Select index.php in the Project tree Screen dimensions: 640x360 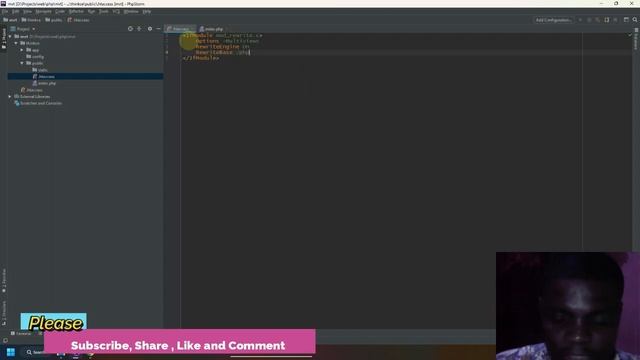(x=44, y=83)
